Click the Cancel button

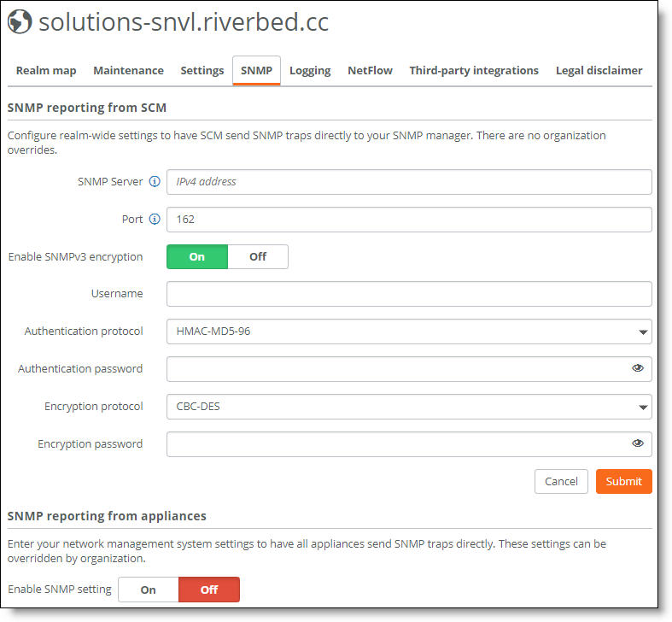point(561,481)
